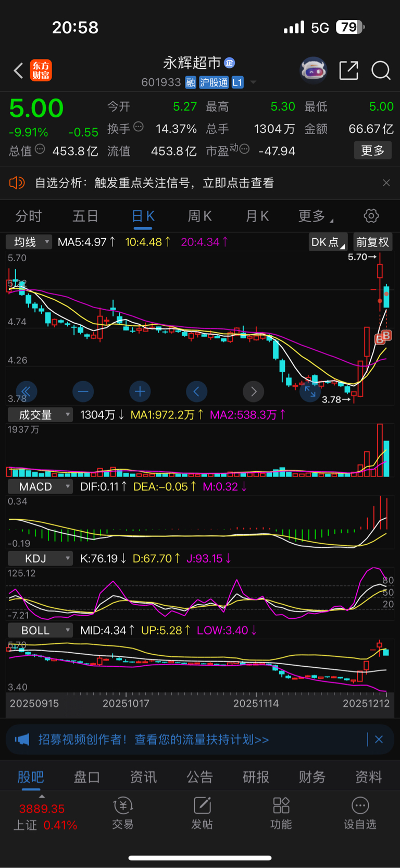Change 前复权 adjustment setting
This screenshot has width=400, height=868.
(x=372, y=242)
